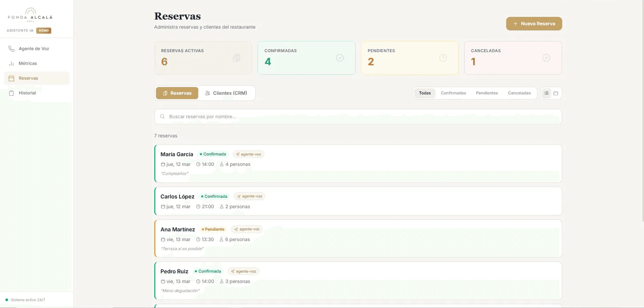644x308 pixels.
Task: Open the Métricas section
Action: [x=37, y=63]
